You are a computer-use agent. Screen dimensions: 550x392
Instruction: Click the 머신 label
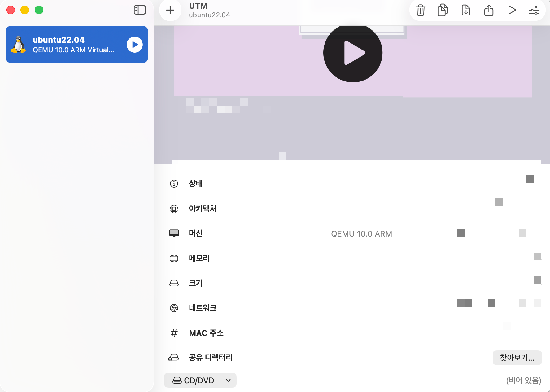pos(196,233)
